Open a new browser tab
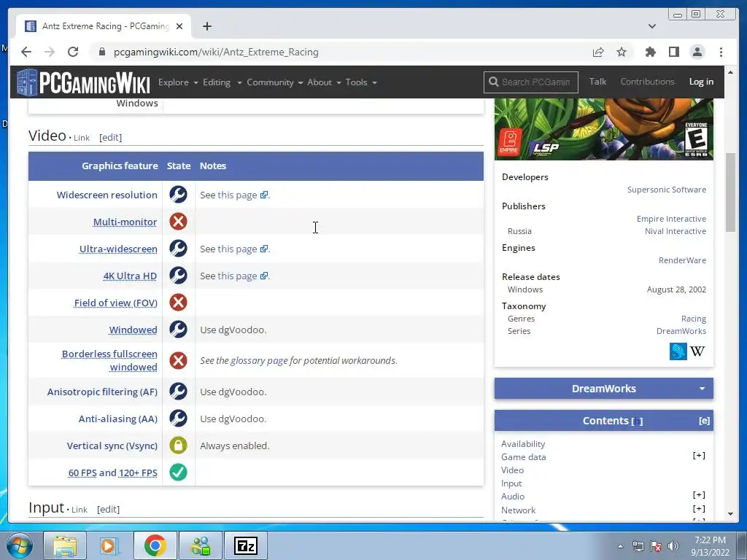747x560 pixels. coord(206,26)
